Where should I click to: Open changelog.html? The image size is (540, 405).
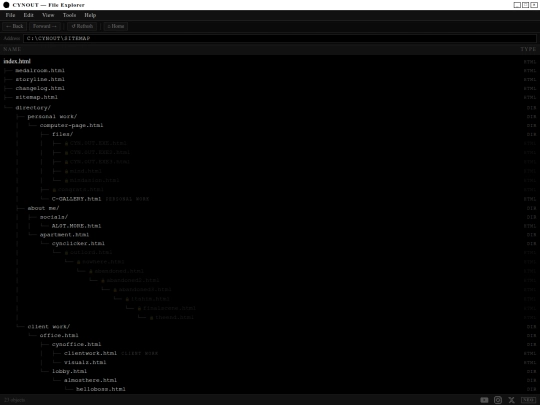coord(40,89)
